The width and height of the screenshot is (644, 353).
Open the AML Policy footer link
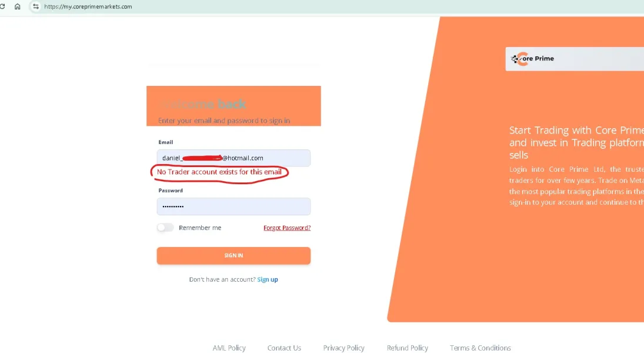229,348
